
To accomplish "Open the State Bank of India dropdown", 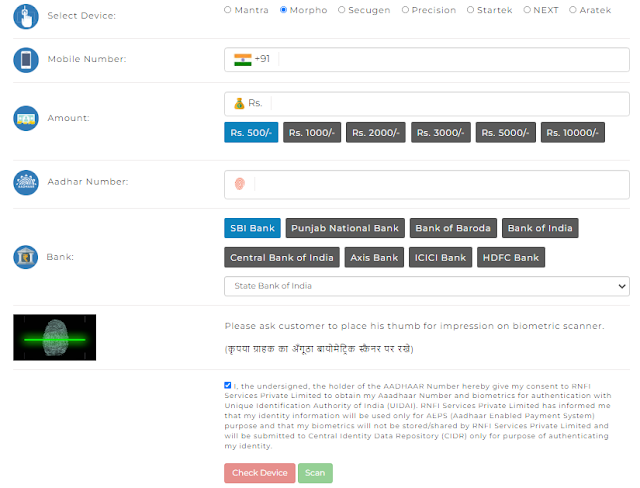I will [427, 286].
